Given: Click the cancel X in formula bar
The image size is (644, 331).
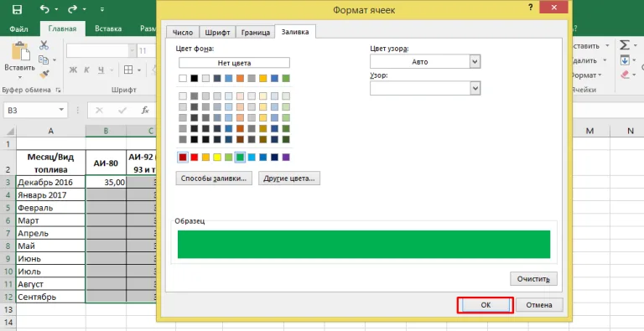Looking at the screenshot, I should point(100,110).
